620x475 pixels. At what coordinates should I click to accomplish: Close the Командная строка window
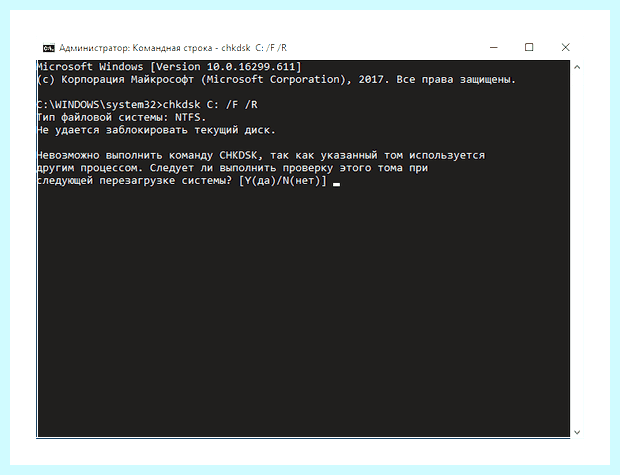[x=565, y=47]
